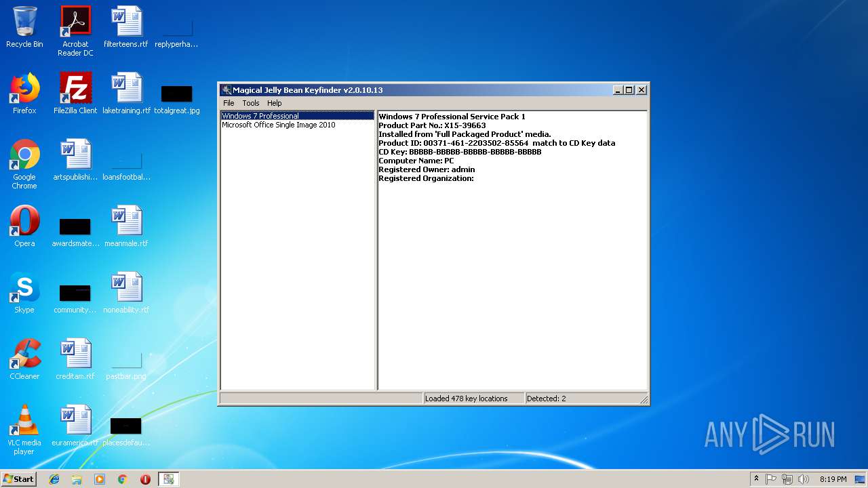Open FileZilla Client shortcut

pyautogui.click(x=75, y=94)
